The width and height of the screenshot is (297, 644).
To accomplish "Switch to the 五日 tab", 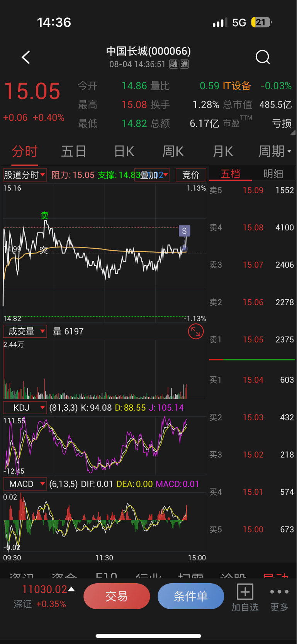I will coord(73,151).
